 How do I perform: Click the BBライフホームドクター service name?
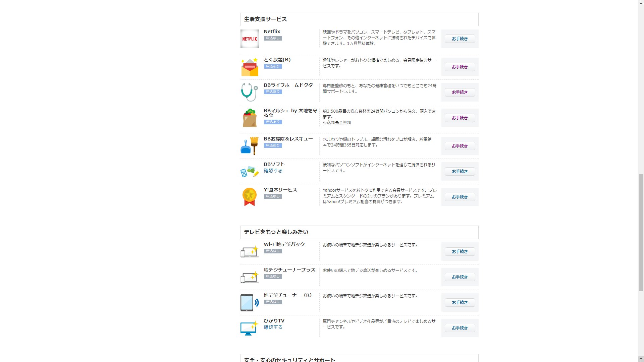(290, 85)
